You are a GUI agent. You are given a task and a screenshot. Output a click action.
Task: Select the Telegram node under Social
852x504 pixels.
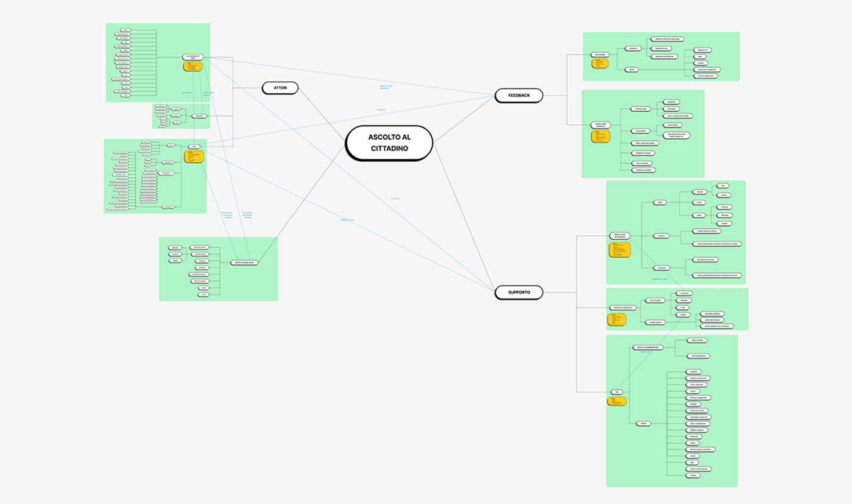pyautogui.click(x=724, y=224)
